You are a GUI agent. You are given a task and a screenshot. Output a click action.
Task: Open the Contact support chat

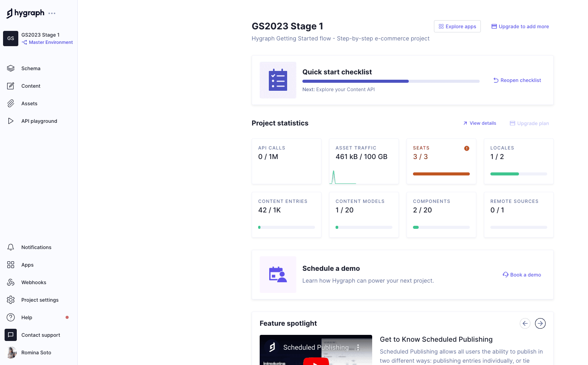point(40,335)
